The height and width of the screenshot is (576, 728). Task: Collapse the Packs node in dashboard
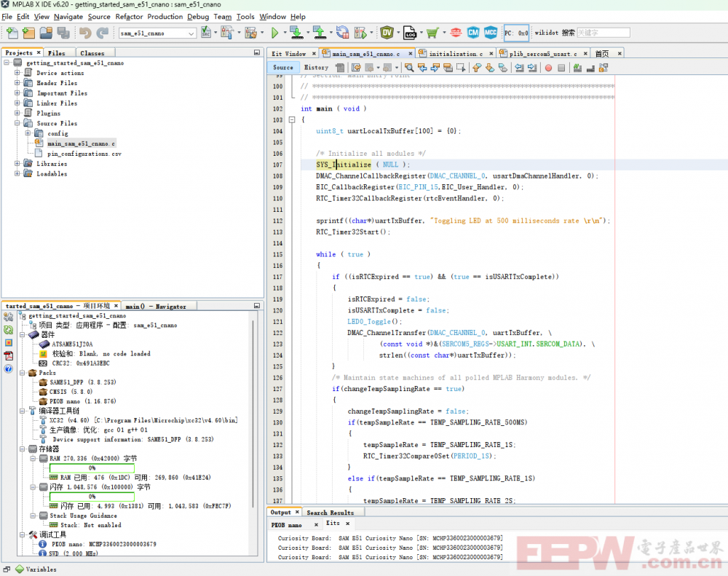click(22, 373)
